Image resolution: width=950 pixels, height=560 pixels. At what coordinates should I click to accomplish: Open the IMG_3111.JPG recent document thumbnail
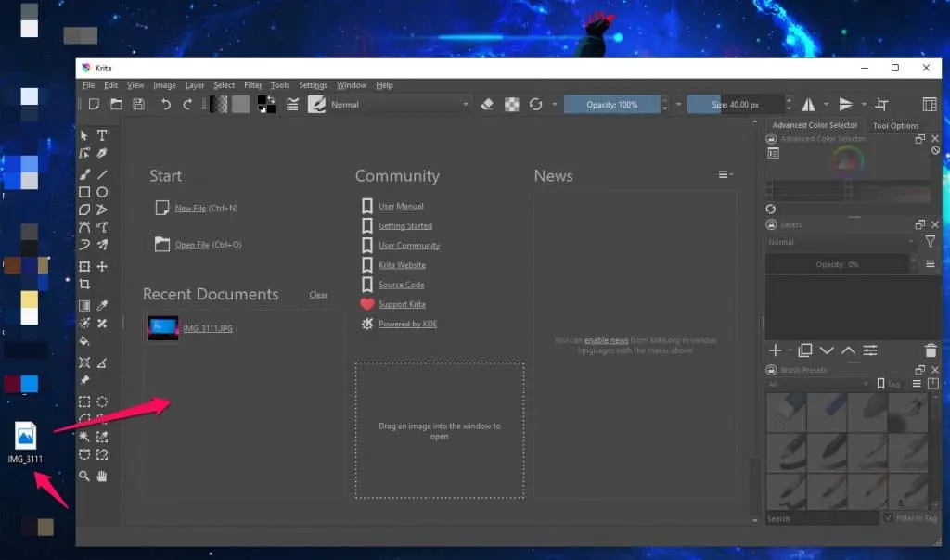coord(163,327)
